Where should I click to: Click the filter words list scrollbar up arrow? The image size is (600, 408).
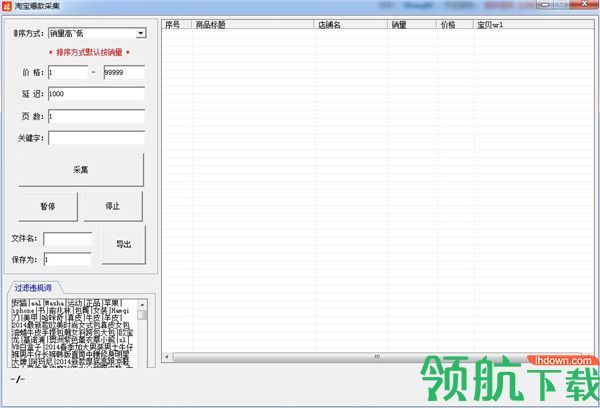[x=142, y=304]
